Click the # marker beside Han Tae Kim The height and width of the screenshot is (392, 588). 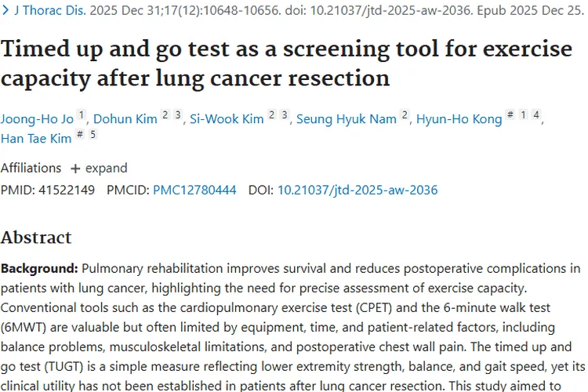tap(79, 137)
